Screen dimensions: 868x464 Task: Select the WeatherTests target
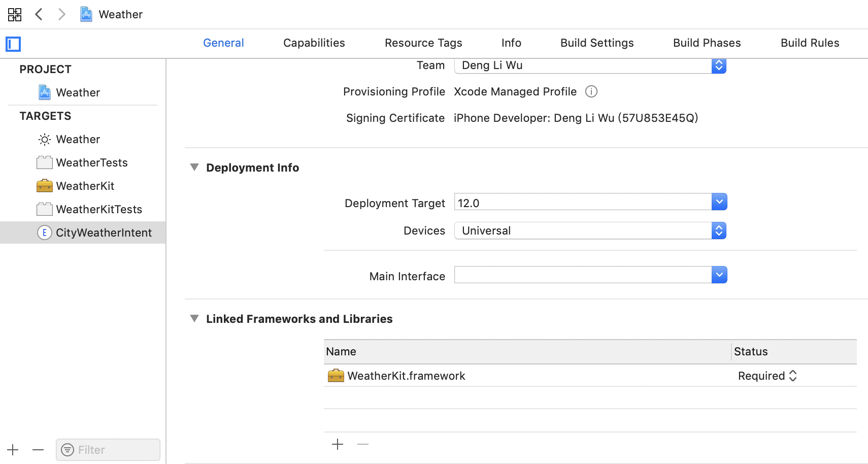91,162
